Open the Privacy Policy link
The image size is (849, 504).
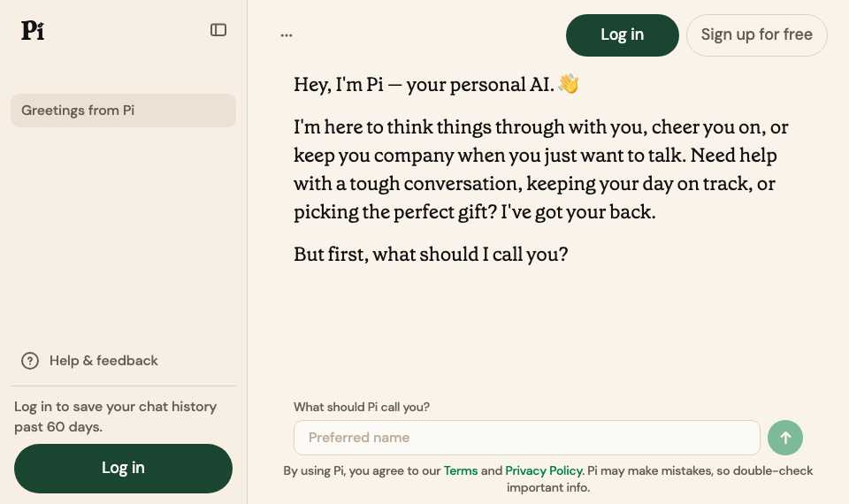[x=544, y=471]
